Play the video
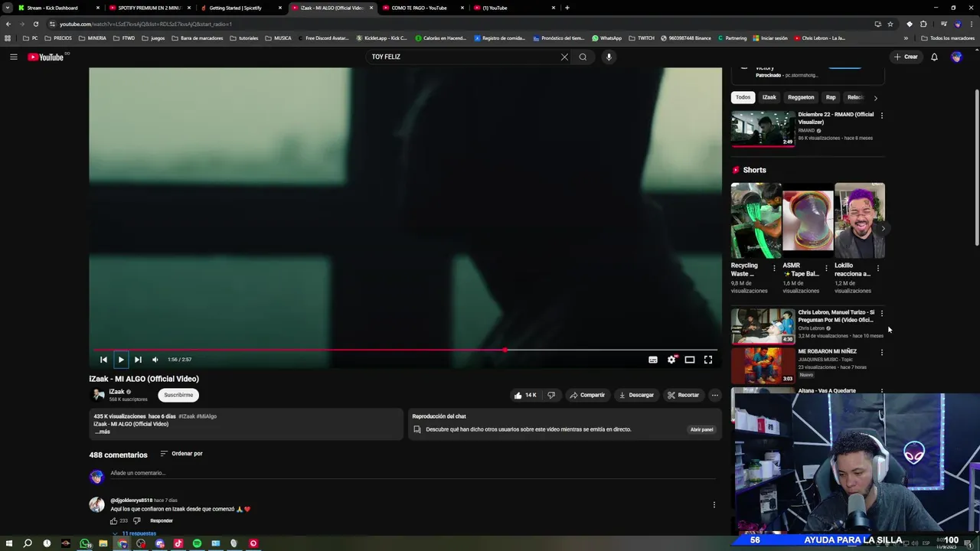The image size is (980, 551). coord(120,360)
